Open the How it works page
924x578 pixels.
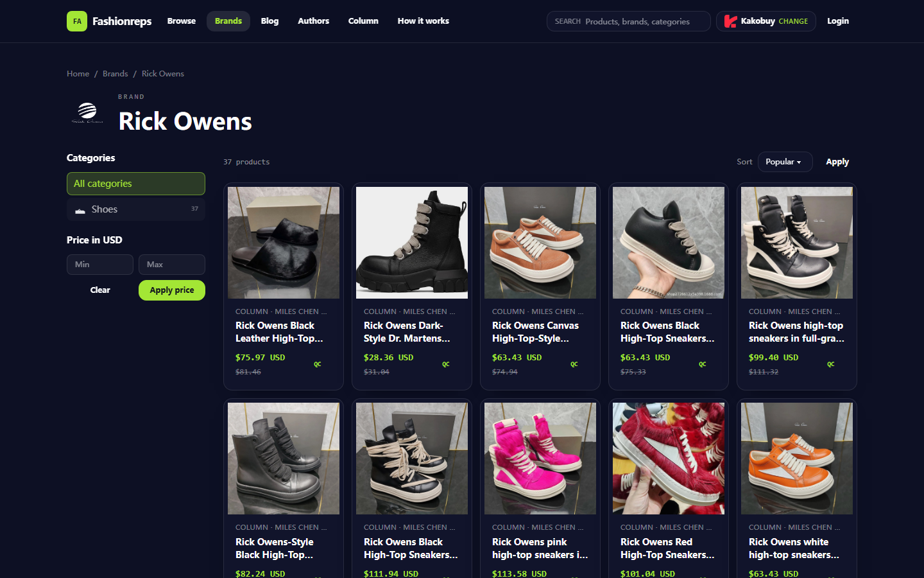[x=424, y=21]
